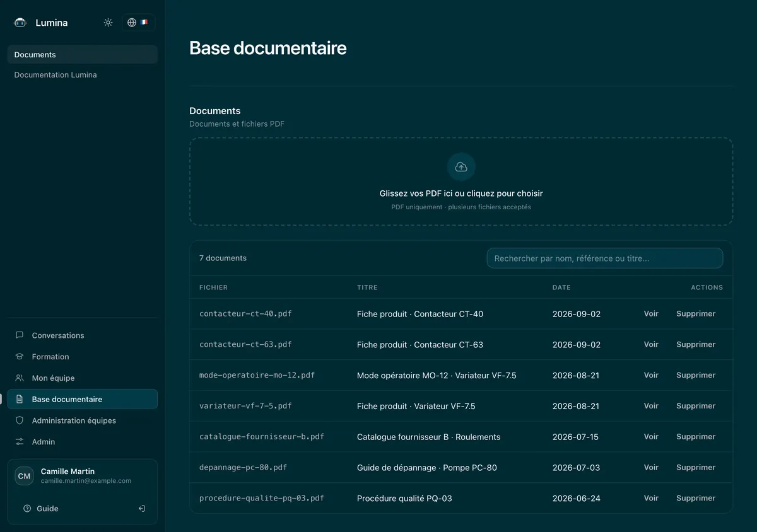The height and width of the screenshot is (532, 757).
Task: Click filename contacteur-ct-40.pdf
Action: click(x=245, y=314)
